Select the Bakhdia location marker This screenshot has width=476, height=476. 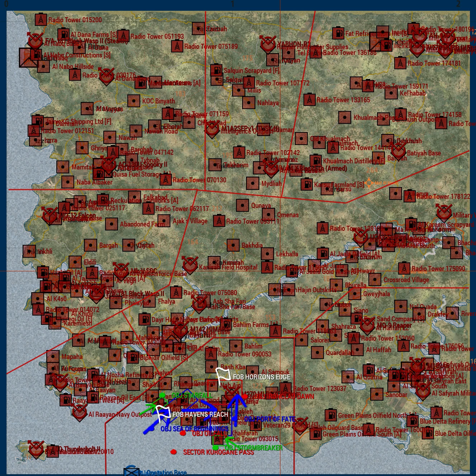click(x=233, y=245)
